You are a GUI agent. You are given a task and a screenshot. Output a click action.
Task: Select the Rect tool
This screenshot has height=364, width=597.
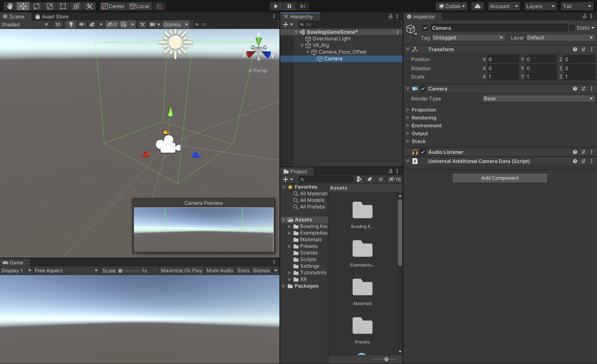[63, 6]
